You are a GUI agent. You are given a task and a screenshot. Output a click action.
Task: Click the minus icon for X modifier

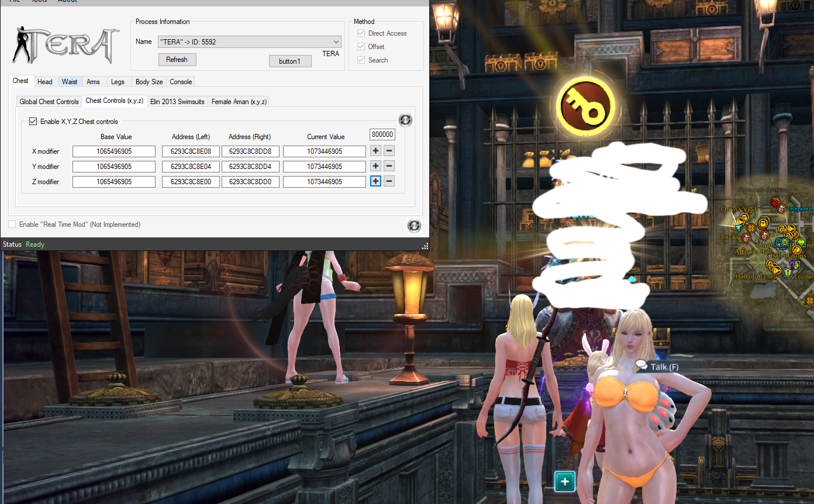[x=389, y=151]
